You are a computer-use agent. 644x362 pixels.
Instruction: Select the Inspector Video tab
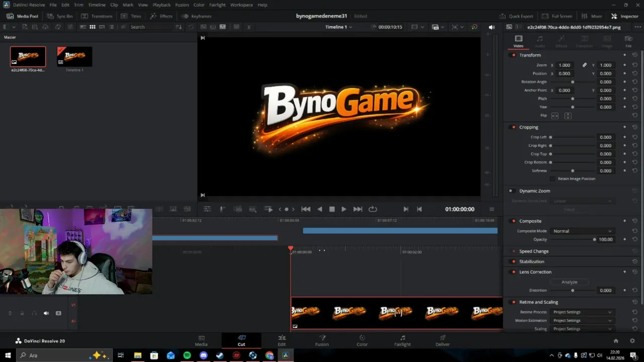pos(518,41)
